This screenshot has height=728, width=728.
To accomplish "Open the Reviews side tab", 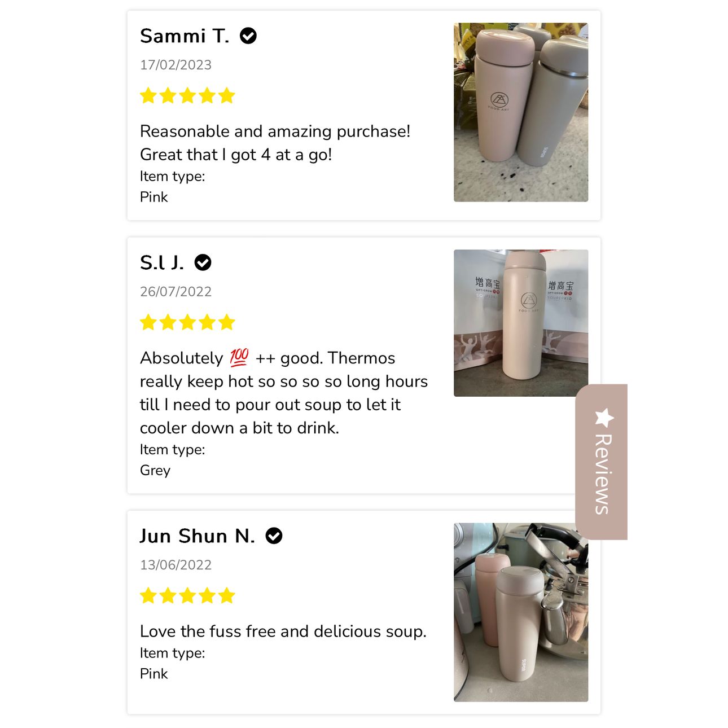I will coord(602,462).
